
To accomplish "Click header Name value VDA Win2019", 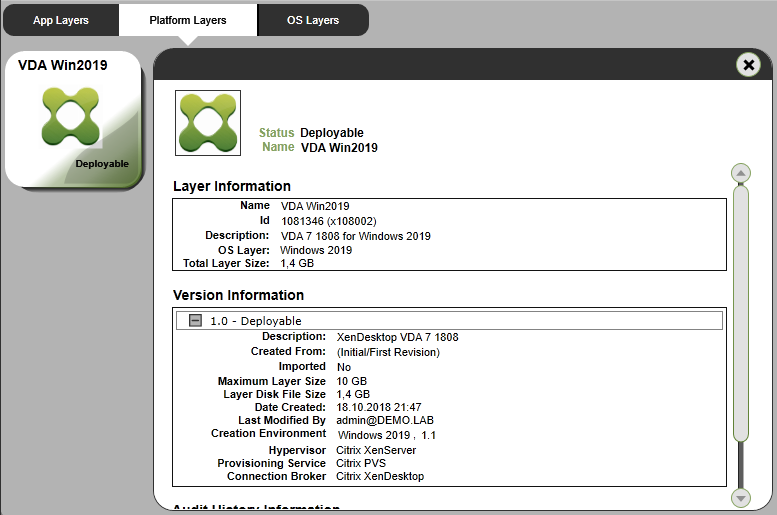I will coord(339,148).
